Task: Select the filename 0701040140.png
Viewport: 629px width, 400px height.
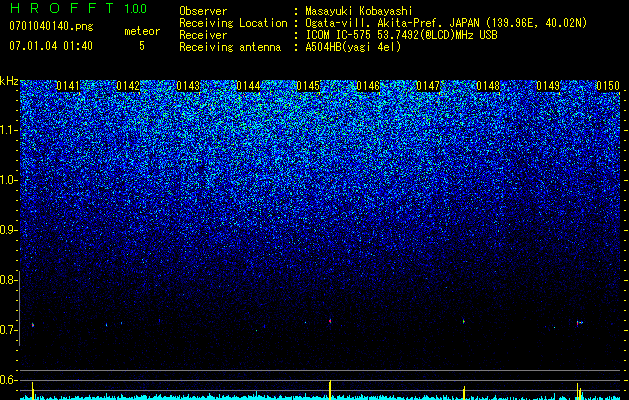Action: (51, 27)
